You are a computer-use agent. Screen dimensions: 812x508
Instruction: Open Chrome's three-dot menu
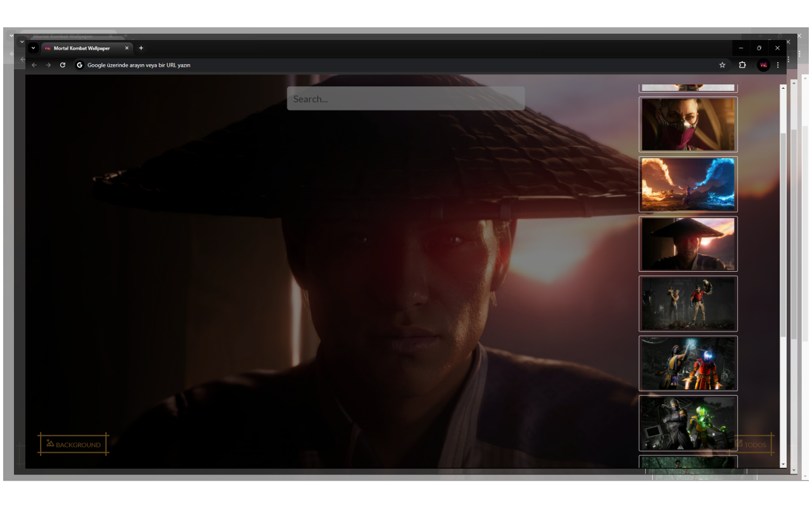(x=778, y=65)
